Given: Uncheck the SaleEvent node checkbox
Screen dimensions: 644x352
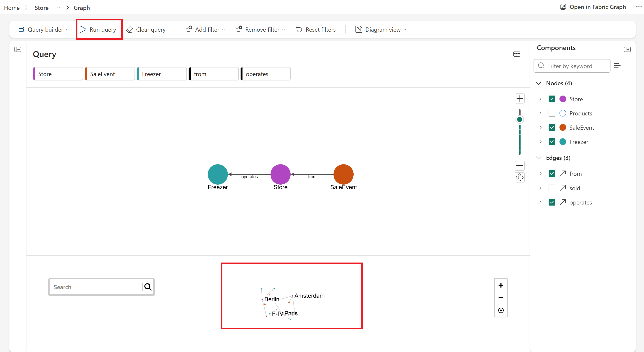Looking at the screenshot, I should point(552,127).
